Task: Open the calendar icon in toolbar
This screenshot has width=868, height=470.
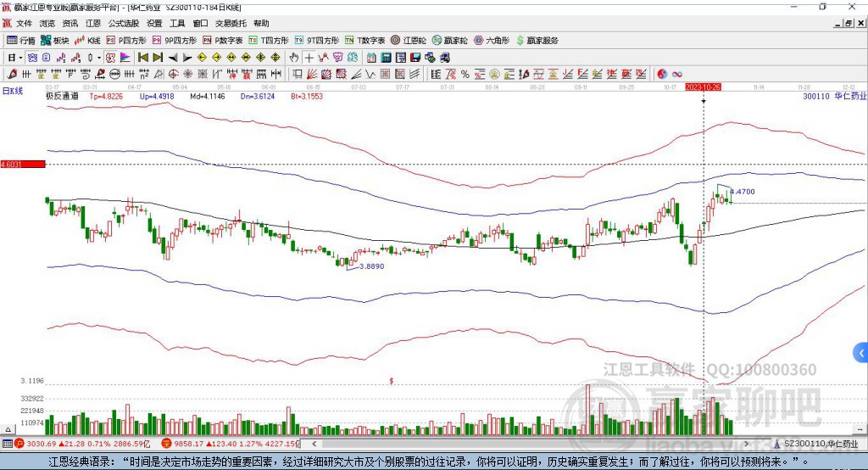Action: point(371,58)
